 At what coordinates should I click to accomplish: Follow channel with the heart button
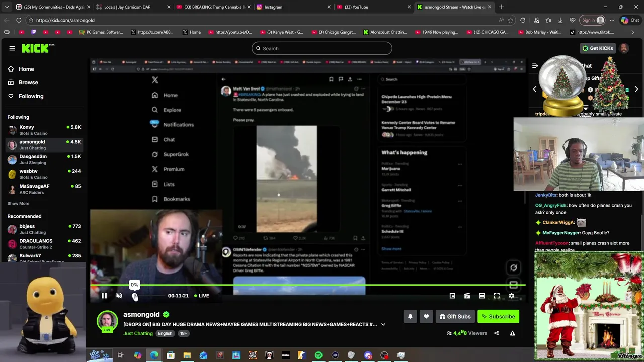[426, 317]
